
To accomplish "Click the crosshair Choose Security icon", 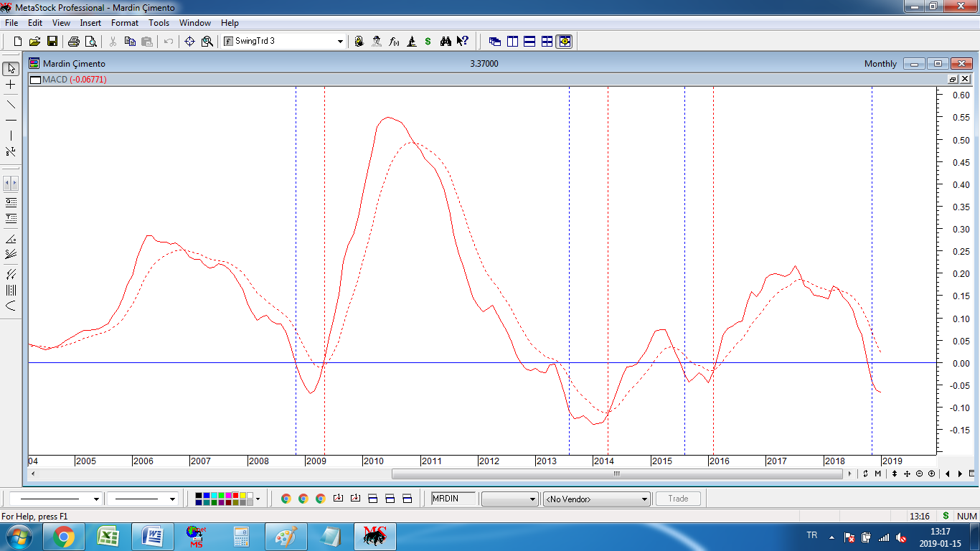I will (x=190, y=42).
